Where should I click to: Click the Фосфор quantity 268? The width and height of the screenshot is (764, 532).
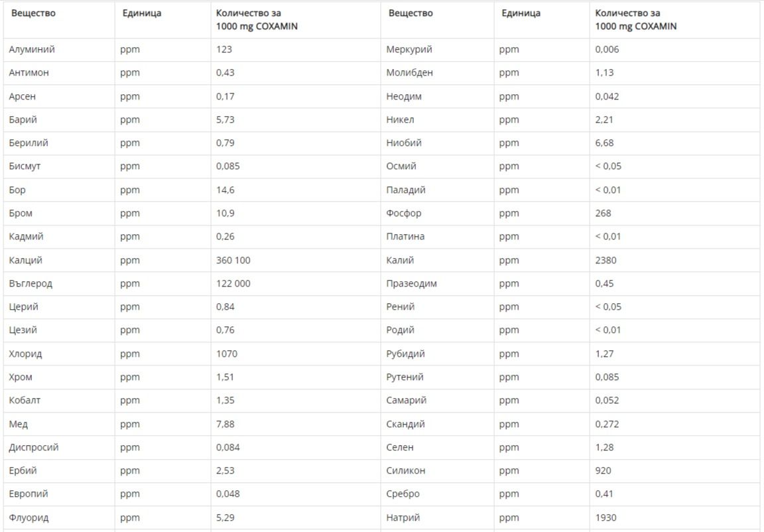click(x=603, y=213)
